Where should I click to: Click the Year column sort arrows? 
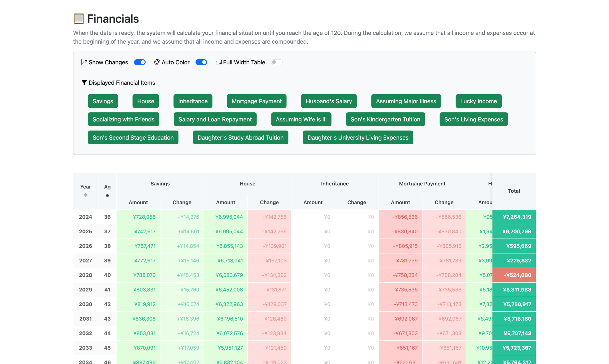pyautogui.click(x=85, y=195)
